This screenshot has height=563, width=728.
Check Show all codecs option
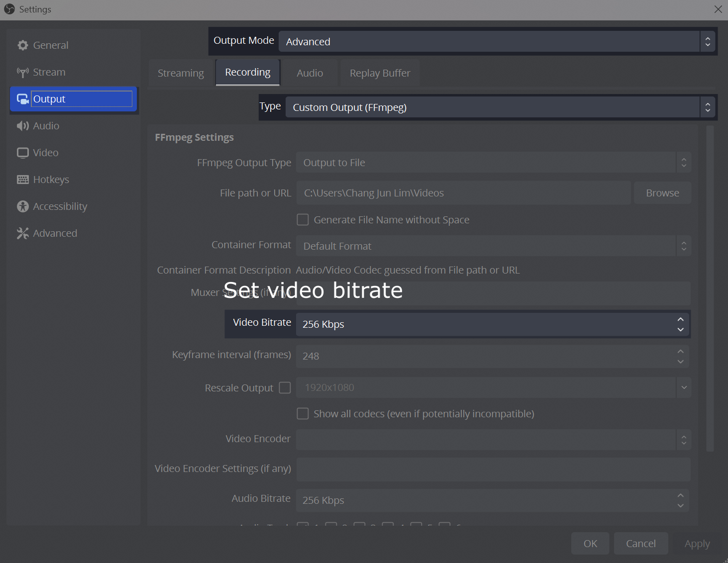[303, 413]
